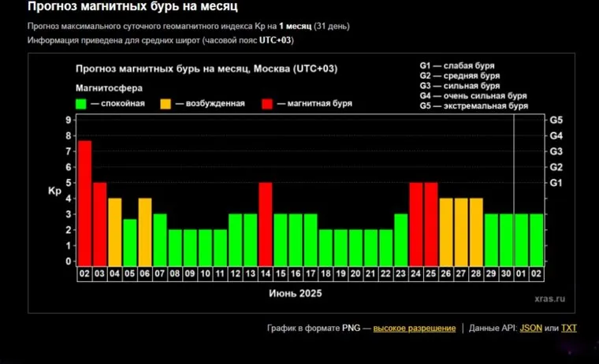Select the tallest red bar for June 02
The width and height of the screenshot is (599, 364).
coord(84,202)
